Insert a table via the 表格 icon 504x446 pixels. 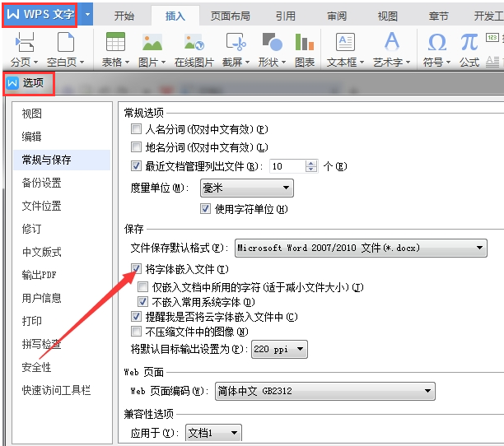(115, 42)
